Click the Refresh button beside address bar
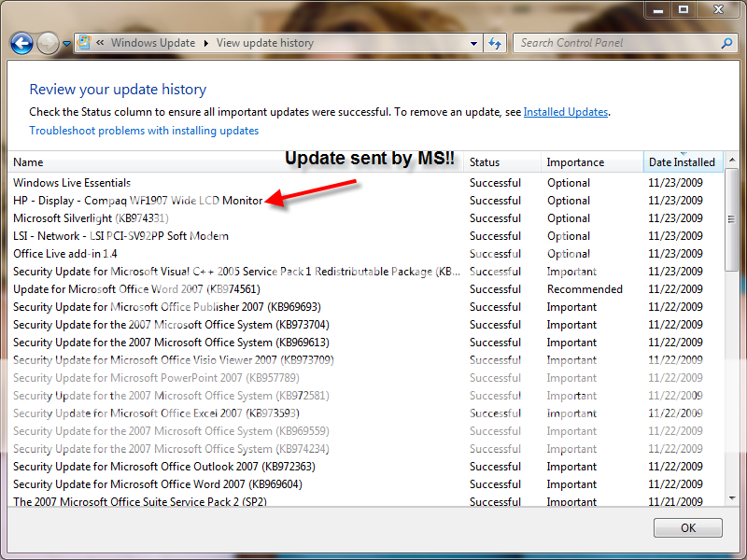 [495, 43]
